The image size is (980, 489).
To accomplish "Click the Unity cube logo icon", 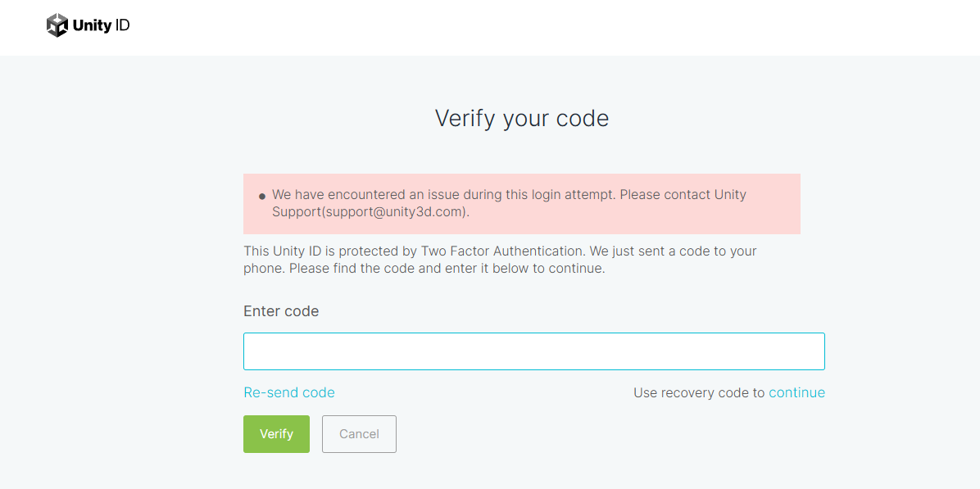I will [x=57, y=25].
